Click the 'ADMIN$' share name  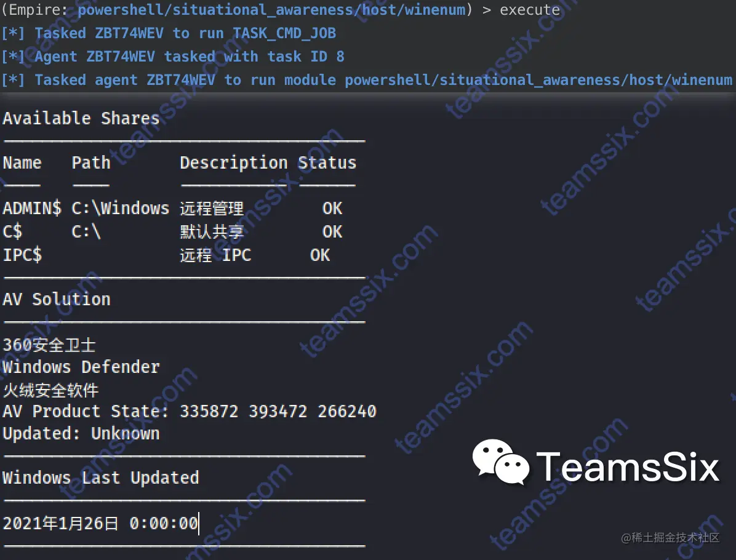(x=32, y=208)
